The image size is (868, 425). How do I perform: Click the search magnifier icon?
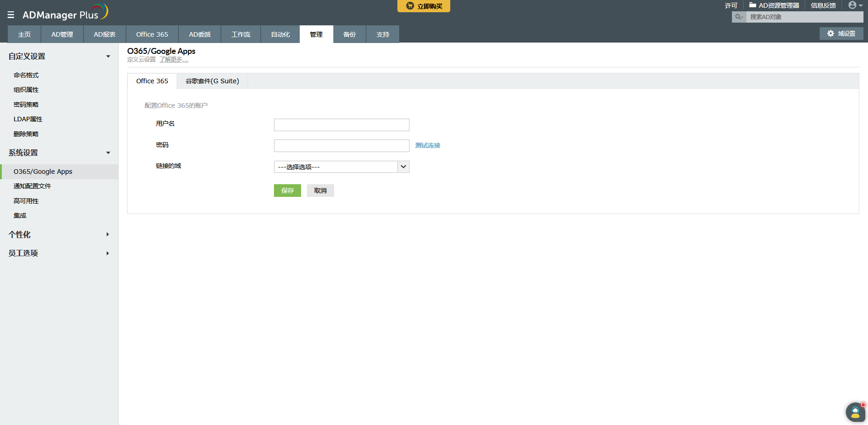coord(739,17)
